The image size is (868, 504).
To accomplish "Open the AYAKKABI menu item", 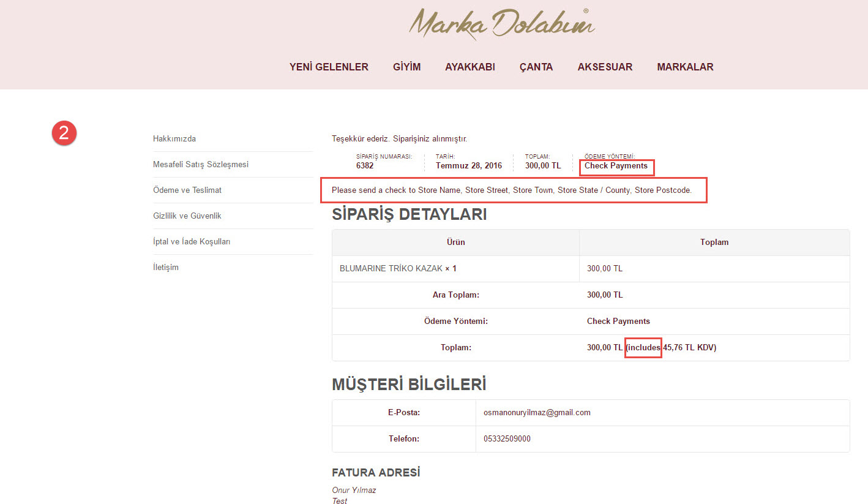I will coord(470,67).
